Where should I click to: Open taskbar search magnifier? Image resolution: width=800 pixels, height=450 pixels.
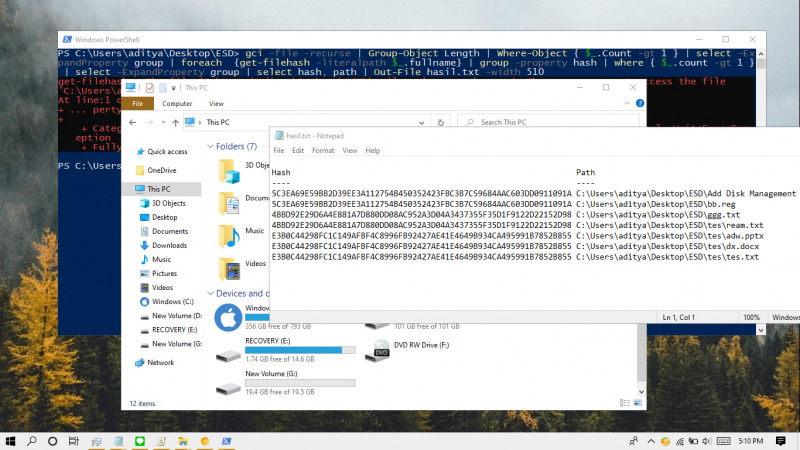coord(32,441)
